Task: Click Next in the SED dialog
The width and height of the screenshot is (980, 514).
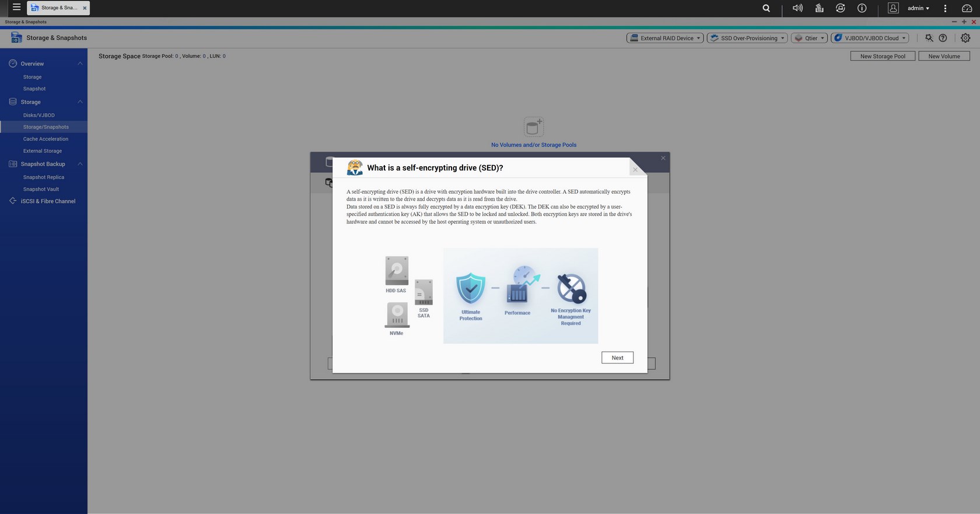Action: coord(617,358)
